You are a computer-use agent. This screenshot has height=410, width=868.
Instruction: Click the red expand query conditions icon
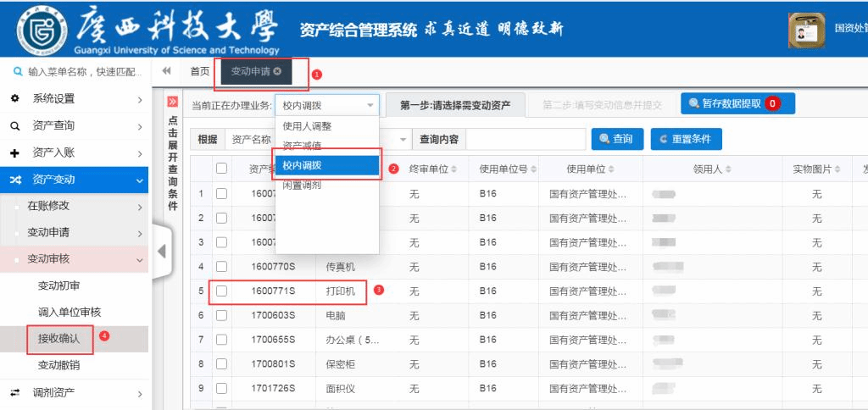pos(172,102)
